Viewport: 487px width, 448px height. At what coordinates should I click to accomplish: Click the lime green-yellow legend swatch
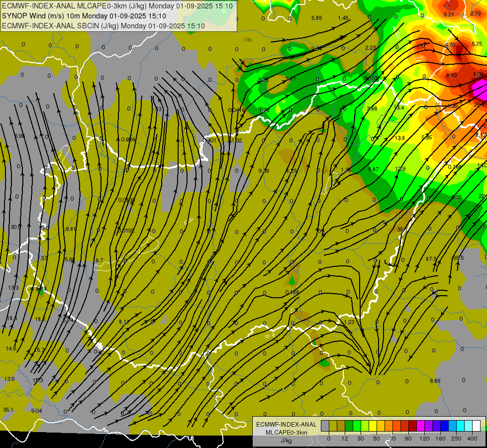pyautogui.click(x=365, y=426)
